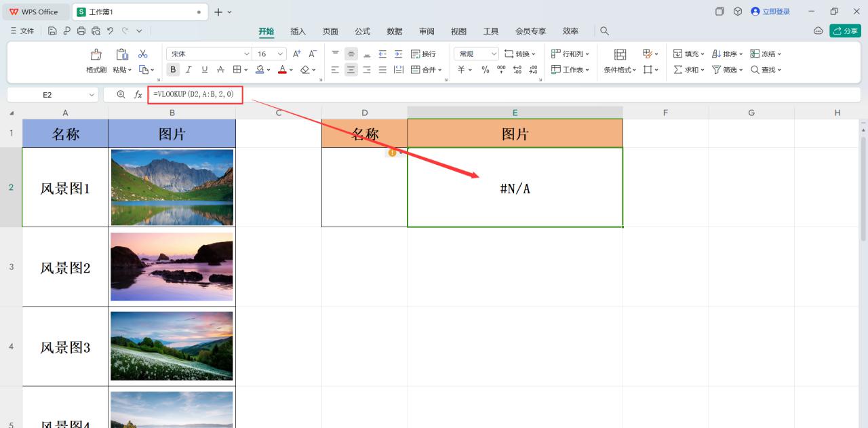This screenshot has height=428, width=868.
Task: Click the Undo arrow
Action: click(110, 31)
